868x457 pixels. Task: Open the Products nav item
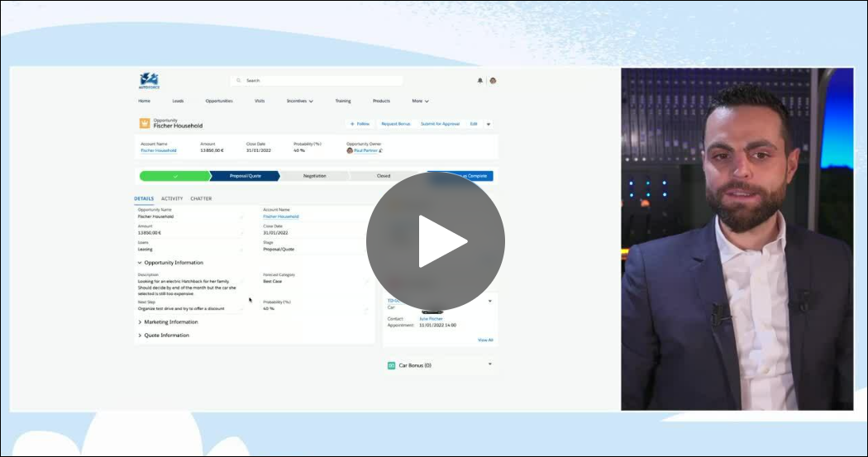pos(381,101)
